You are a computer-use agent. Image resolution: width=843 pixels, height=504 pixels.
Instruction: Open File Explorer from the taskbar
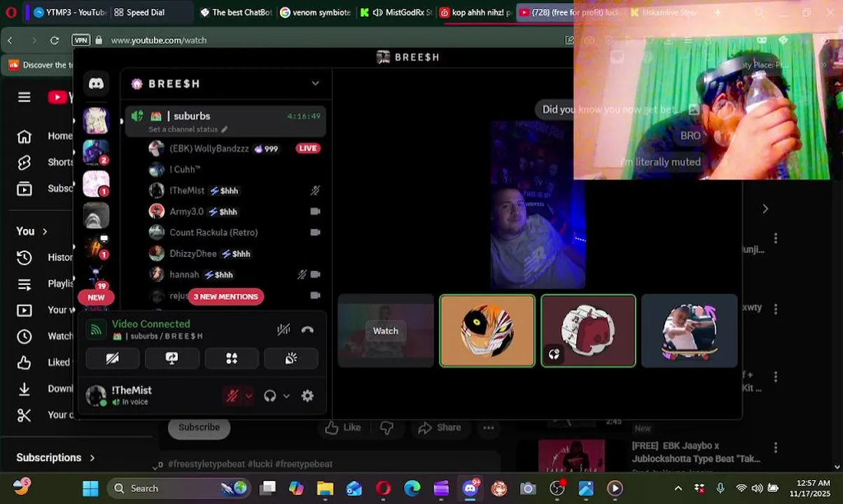pyautogui.click(x=325, y=489)
